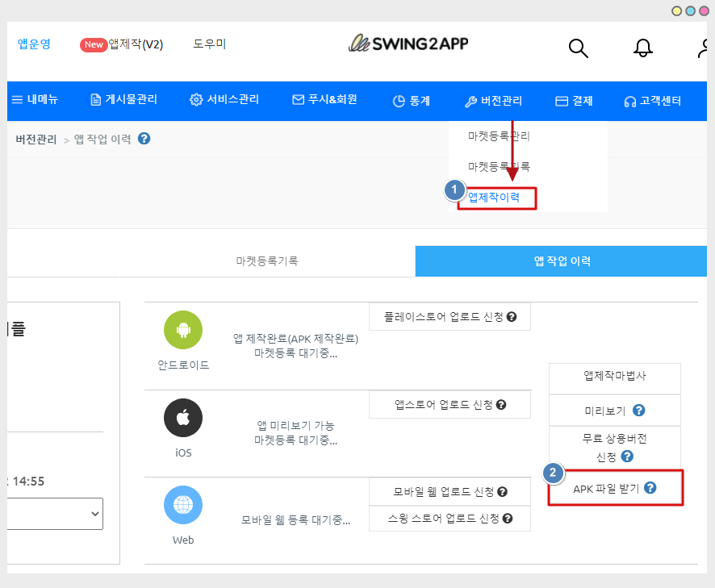Open the notification bell icon
The width and height of the screenshot is (715, 588).
[643, 48]
